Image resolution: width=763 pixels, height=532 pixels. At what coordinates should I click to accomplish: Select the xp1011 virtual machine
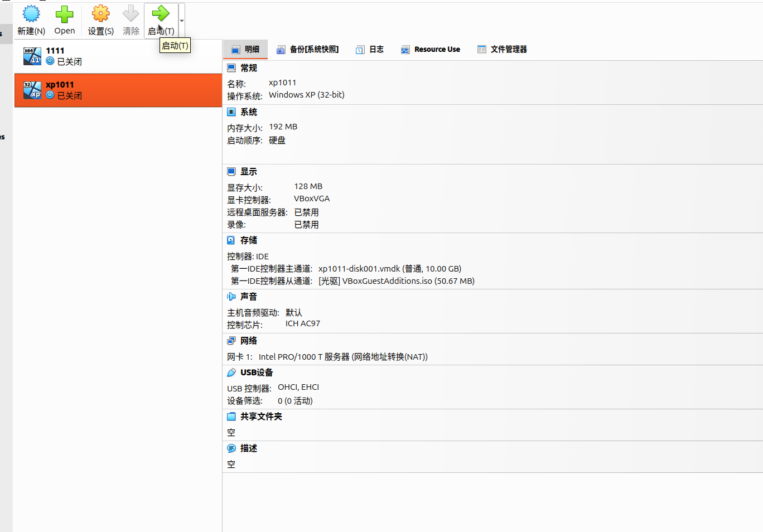[x=118, y=90]
